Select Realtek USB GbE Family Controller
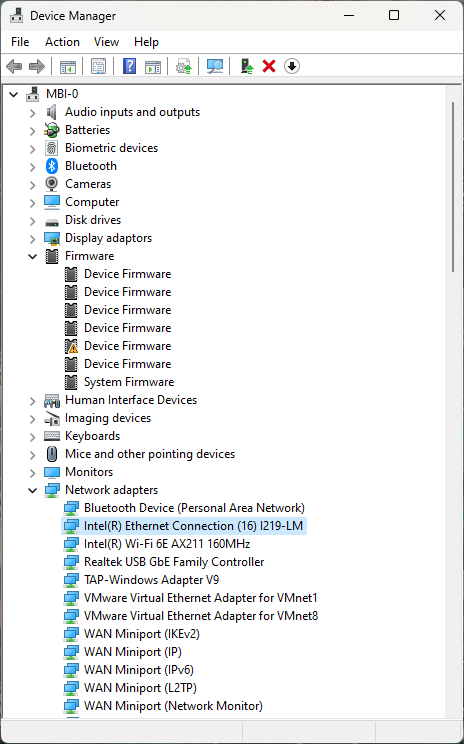 [174, 562]
